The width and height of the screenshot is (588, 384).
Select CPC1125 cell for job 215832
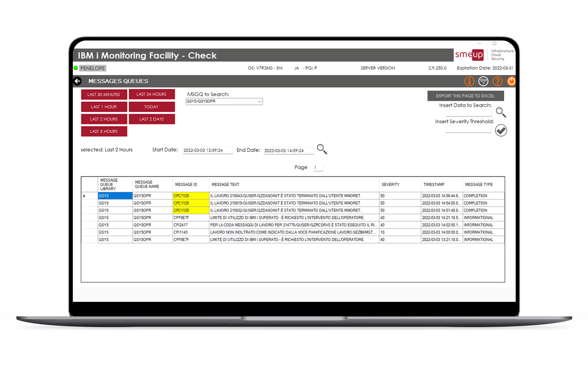[191, 210]
